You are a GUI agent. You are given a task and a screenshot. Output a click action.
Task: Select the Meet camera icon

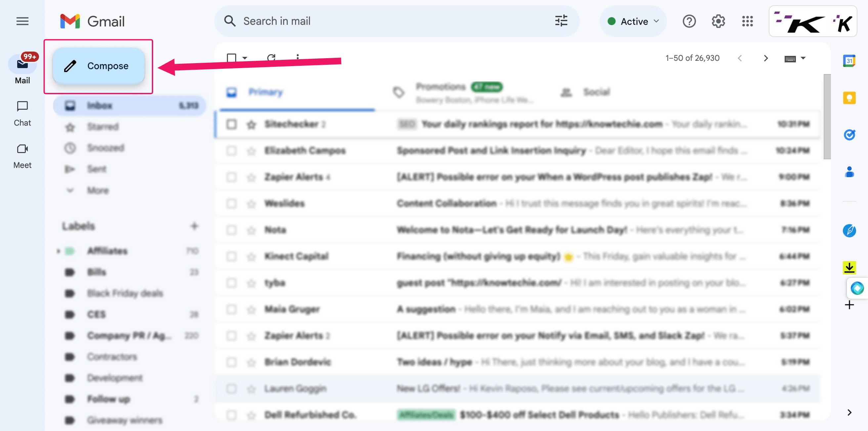click(x=22, y=148)
